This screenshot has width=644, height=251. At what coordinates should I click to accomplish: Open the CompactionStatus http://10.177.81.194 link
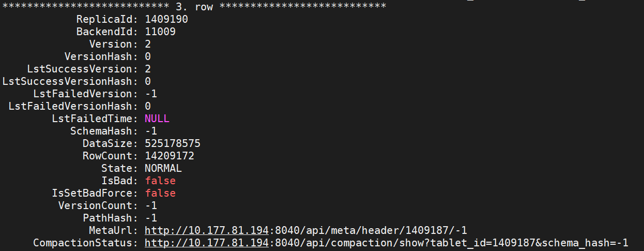[206, 243]
